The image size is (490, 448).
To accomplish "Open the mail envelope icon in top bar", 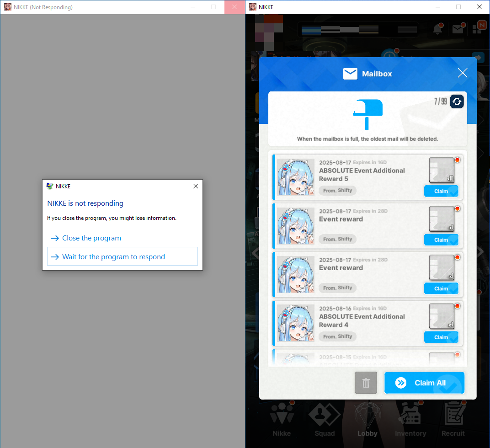I will click(x=458, y=29).
